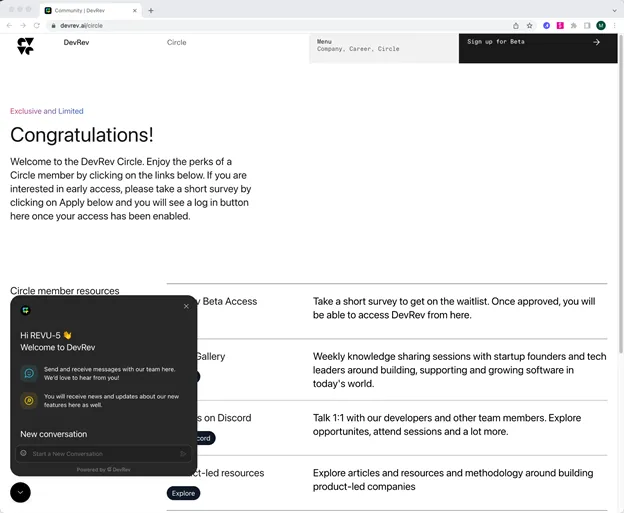The width and height of the screenshot is (624, 513).
Task: Click the on Discord row title
Action: [224, 418]
